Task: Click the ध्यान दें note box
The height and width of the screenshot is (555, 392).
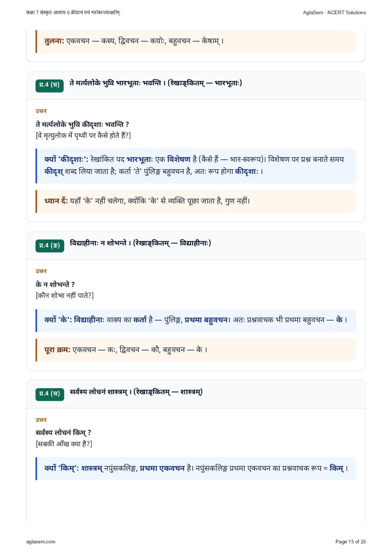Action: point(196,201)
